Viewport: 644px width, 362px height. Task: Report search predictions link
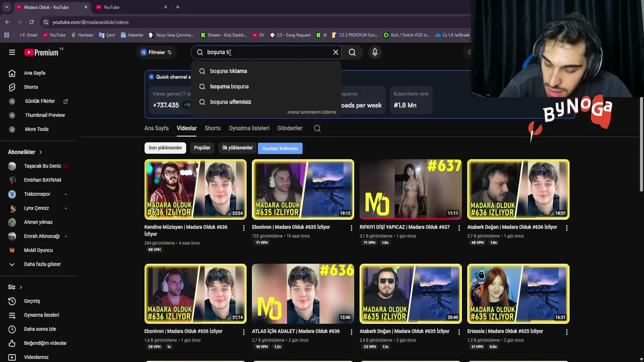click(x=311, y=112)
